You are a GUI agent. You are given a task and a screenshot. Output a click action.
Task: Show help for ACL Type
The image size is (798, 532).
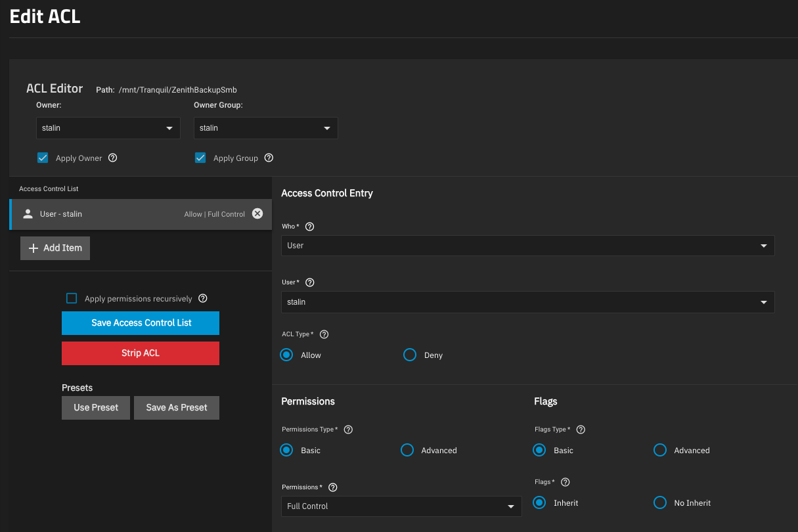click(x=324, y=334)
